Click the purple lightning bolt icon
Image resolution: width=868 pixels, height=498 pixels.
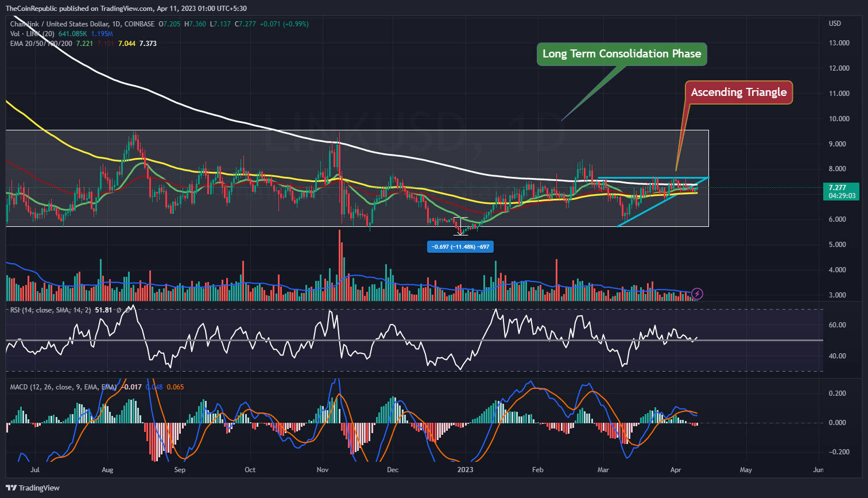(698, 294)
